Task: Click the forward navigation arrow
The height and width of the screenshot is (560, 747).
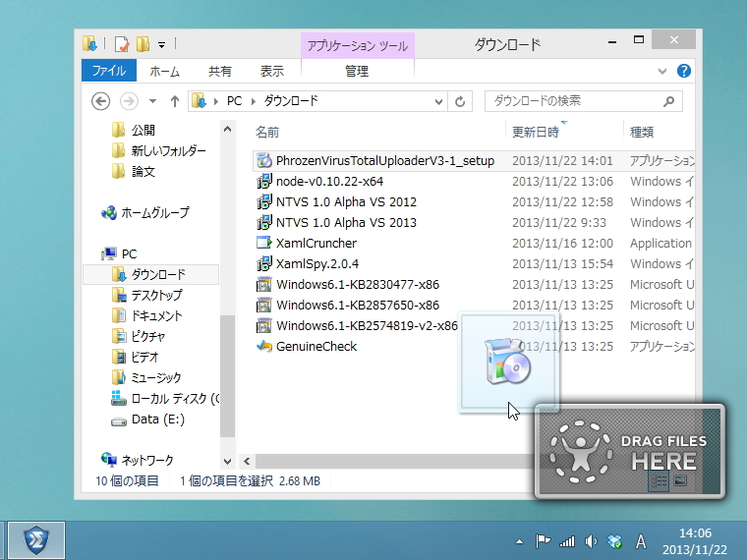Action: tap(129, 101)
